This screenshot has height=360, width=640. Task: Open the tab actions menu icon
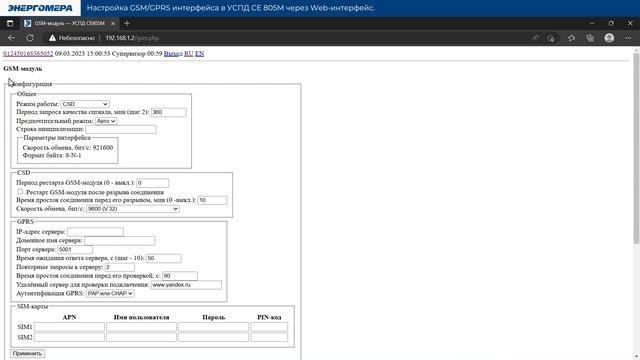click(x=10, y=23)
